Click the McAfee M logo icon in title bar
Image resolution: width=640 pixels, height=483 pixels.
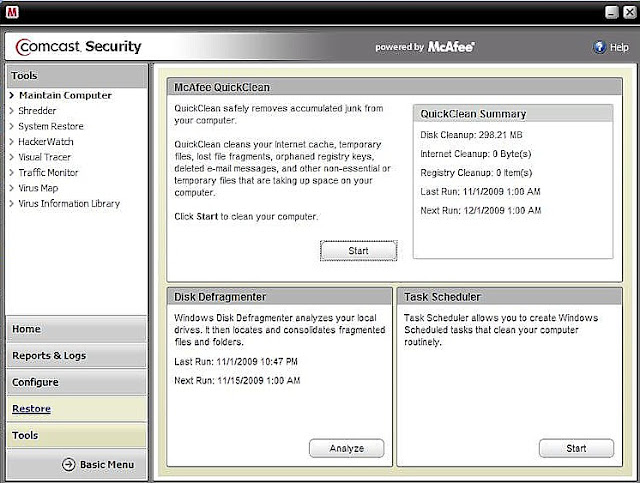pos(12,12)
